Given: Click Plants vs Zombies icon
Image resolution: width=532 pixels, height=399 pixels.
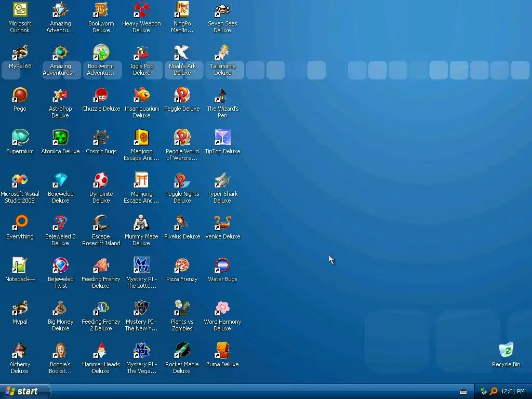Looking at the screenshot, I should (182, 308).
